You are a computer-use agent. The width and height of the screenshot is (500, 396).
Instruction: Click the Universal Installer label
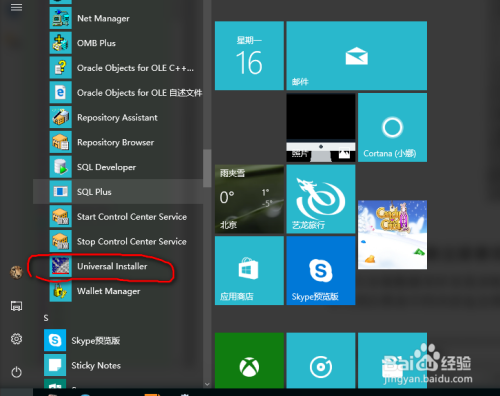pos(112,266)
